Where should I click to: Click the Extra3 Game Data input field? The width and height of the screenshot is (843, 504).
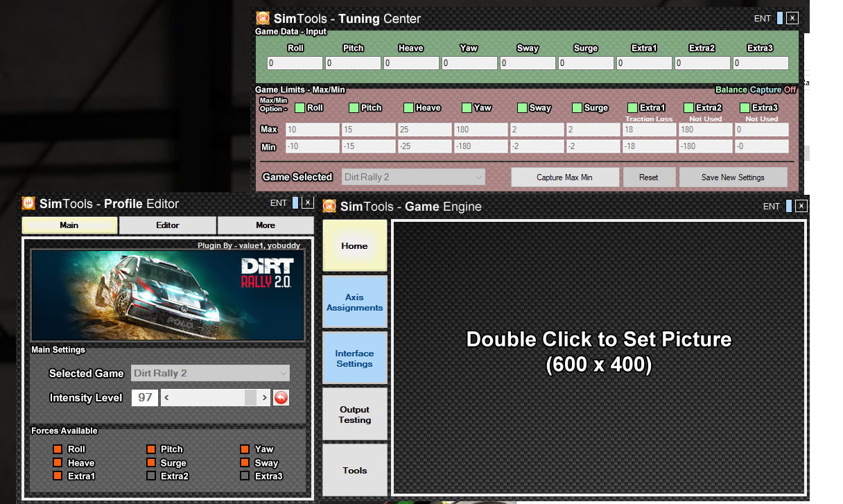click(x=761, y=63)
